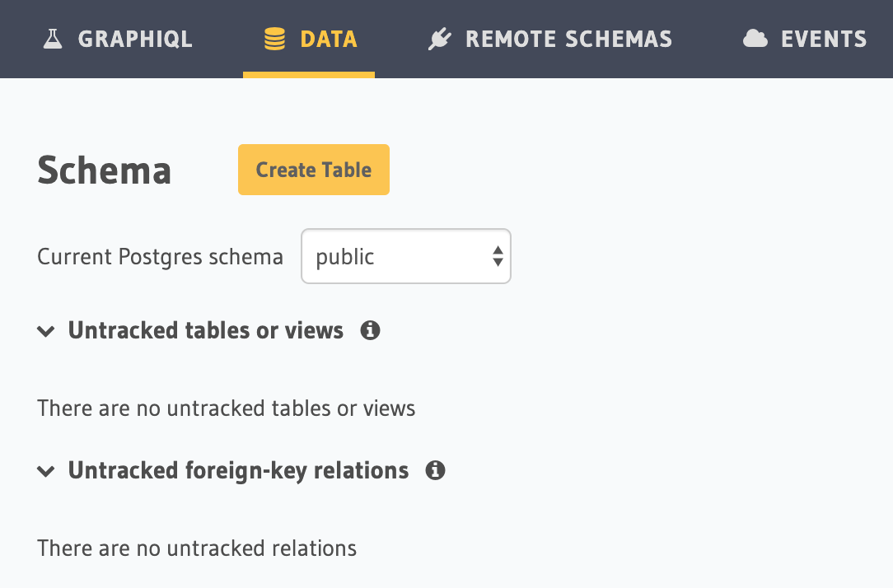Select the Data tab label
The image size is (893, 588).
[329, 39]
